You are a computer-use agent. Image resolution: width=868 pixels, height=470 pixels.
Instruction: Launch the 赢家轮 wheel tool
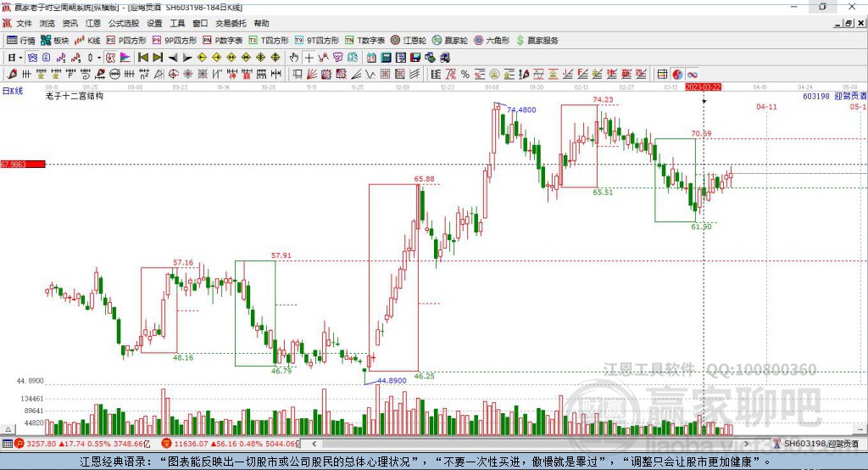coord(450,41)
